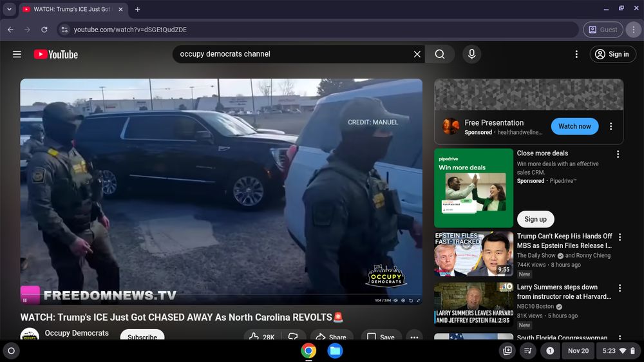Viewport: 644px width, 362px height.
Task: Visit the NBC10 Boston channel name
Action: [x=535, y=306]
